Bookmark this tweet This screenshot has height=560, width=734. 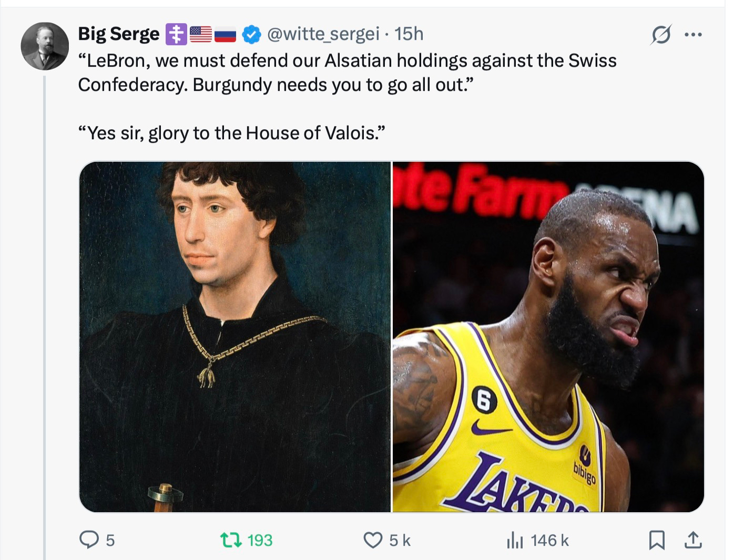657,540
